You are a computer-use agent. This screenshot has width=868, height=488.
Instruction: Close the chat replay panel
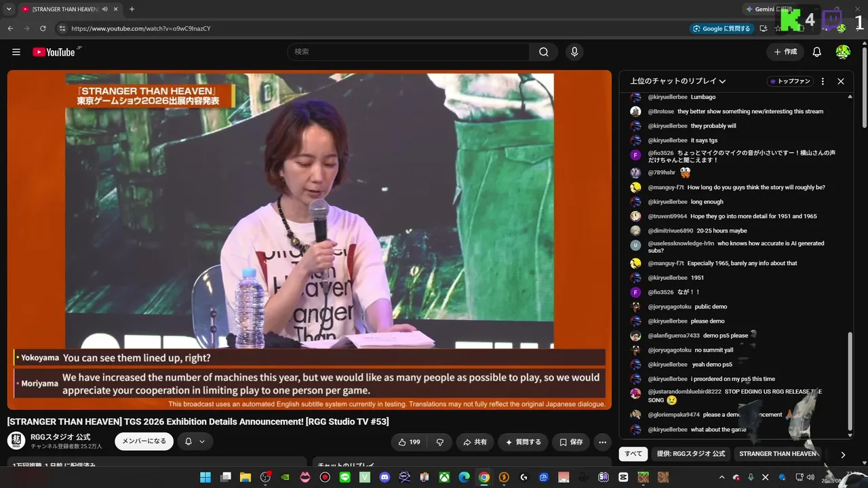tap(841, 81)
